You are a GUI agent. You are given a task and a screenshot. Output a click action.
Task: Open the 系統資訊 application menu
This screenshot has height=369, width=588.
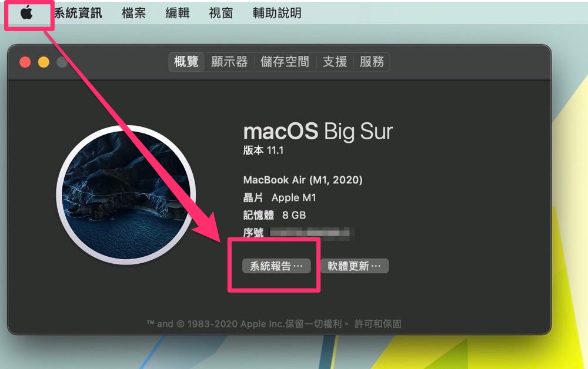point(78,13)
